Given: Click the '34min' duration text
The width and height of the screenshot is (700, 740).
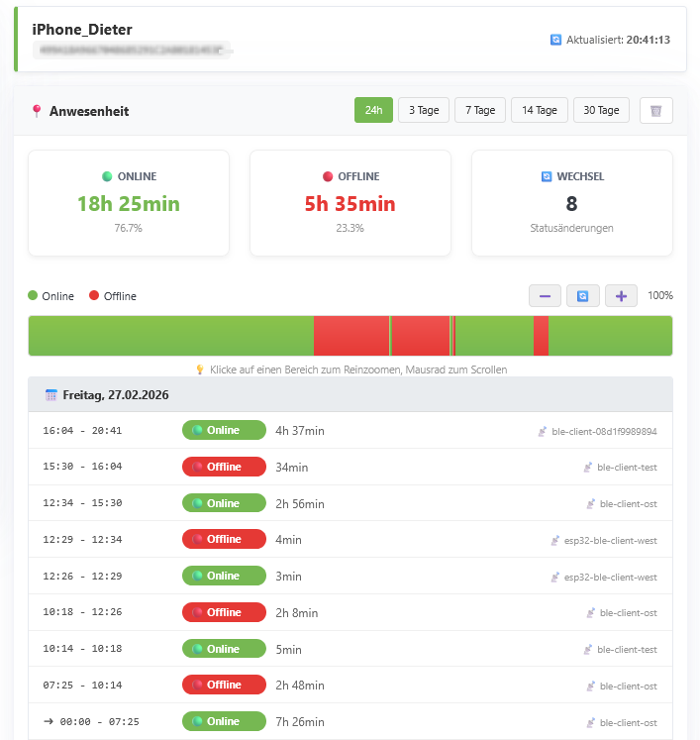Looking at the screenshot, I should (292, 468).
